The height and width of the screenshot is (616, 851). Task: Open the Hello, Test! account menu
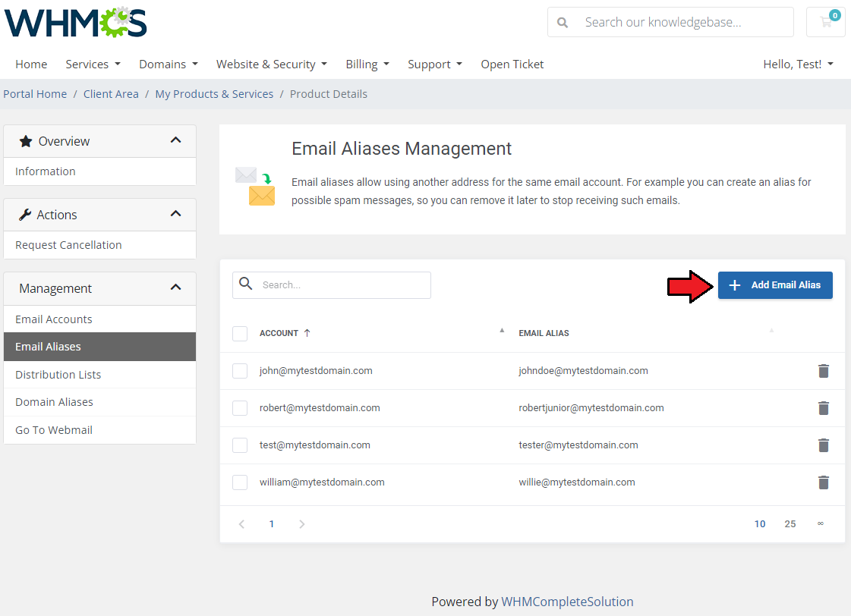[x=798, y=64]
